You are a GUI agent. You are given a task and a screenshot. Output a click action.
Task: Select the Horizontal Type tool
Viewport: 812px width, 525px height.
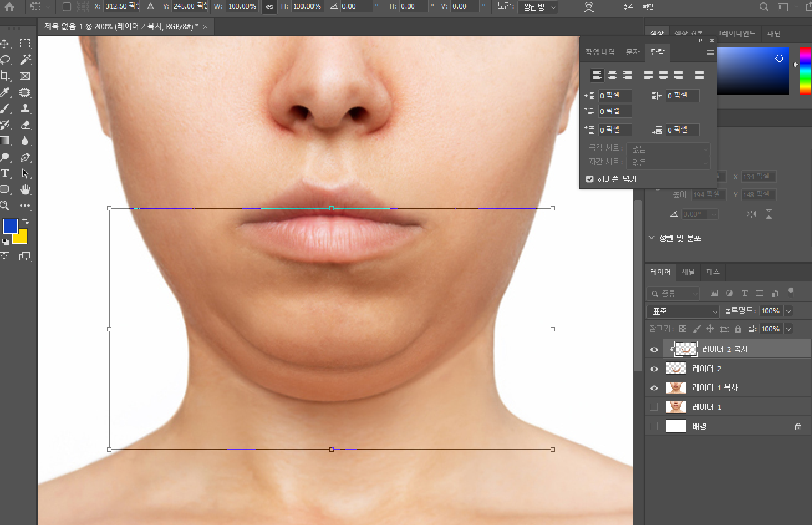[x=5, y=173]
